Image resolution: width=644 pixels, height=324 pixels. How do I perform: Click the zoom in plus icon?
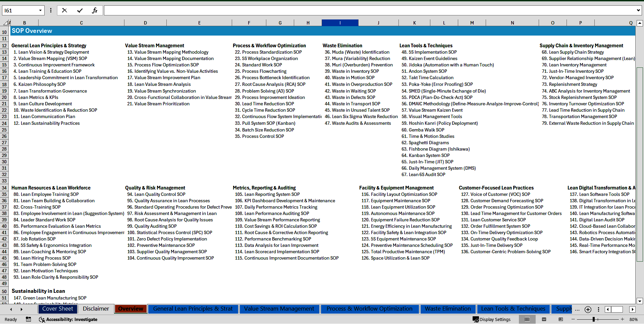point(623,319)
